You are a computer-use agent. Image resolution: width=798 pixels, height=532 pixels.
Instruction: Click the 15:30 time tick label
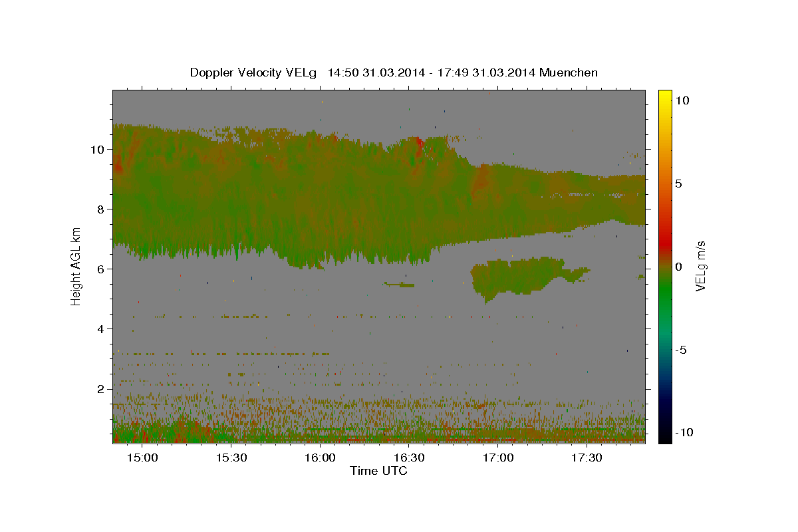tap(231, 458)
